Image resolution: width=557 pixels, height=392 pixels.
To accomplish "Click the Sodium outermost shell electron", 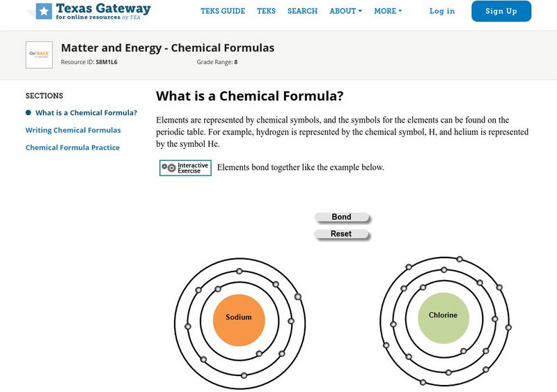I will click(x=298, y=297).
